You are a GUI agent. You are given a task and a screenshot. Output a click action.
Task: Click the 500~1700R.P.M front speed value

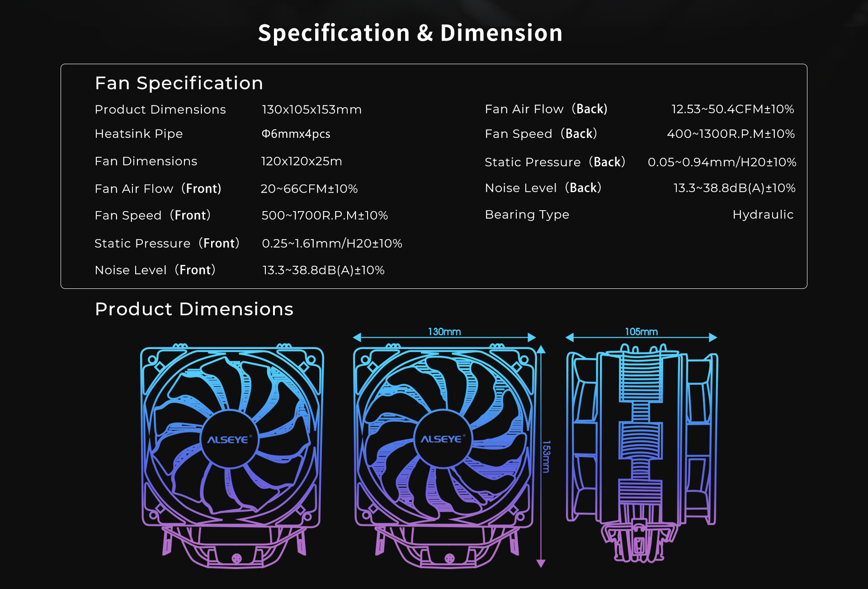tap(324, 216)
